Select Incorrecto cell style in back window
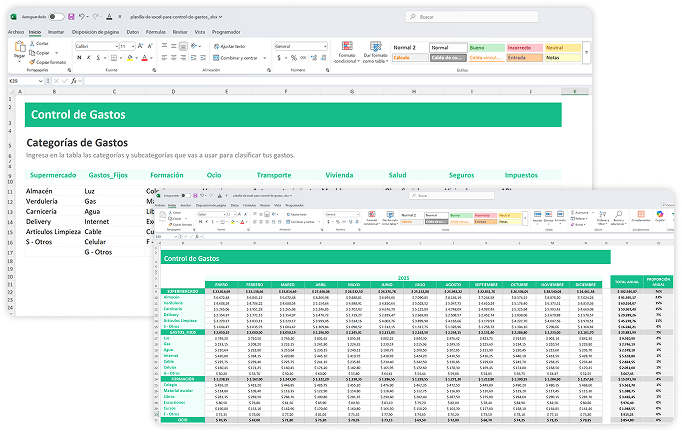The image size is (682, 432). pyautogui.click(x=524, y=47)
